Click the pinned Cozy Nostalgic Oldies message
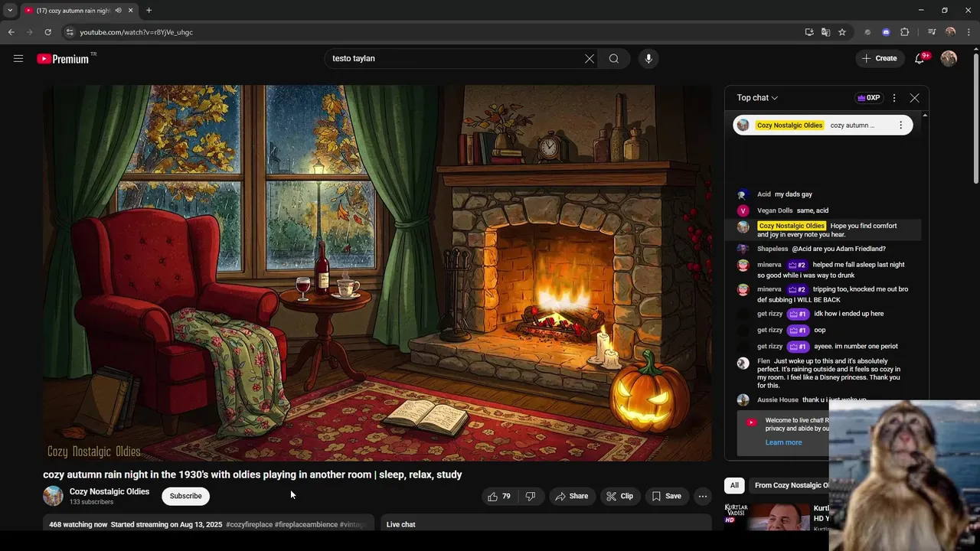 tap(823, 125)
